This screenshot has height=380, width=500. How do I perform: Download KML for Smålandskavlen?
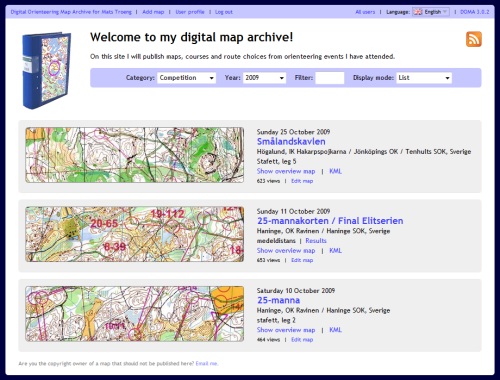pos(335,171)
